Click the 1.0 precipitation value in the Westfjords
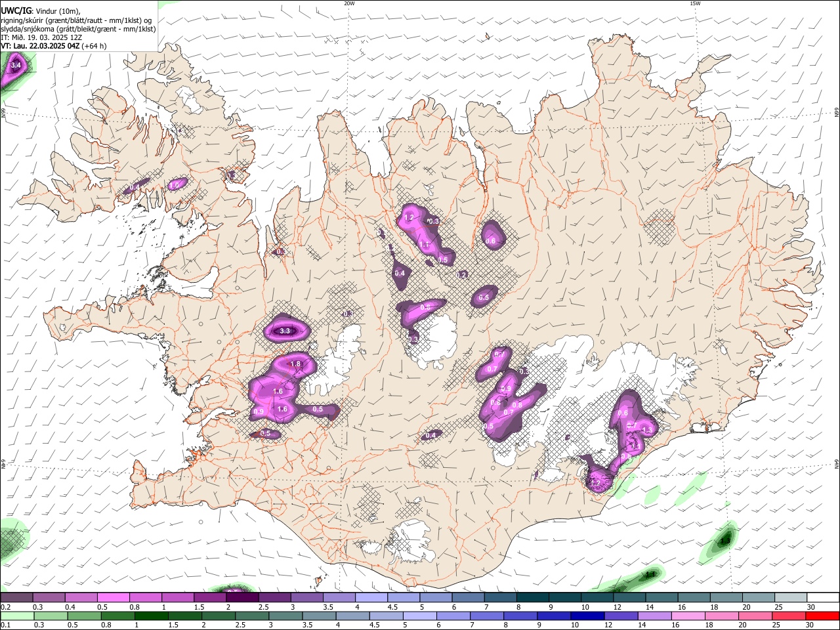Viewport: 840px width, 630px height. [x=174, y=186]
